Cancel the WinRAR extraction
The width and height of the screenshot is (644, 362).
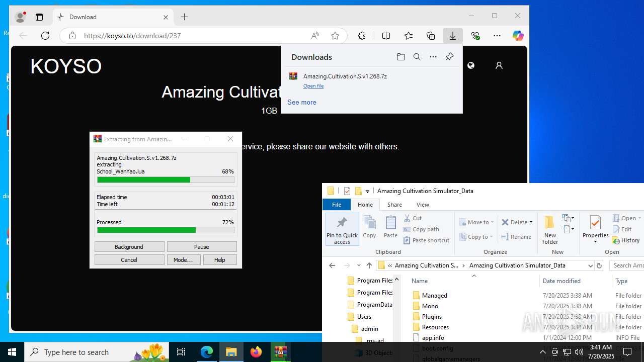pos(129,260)
